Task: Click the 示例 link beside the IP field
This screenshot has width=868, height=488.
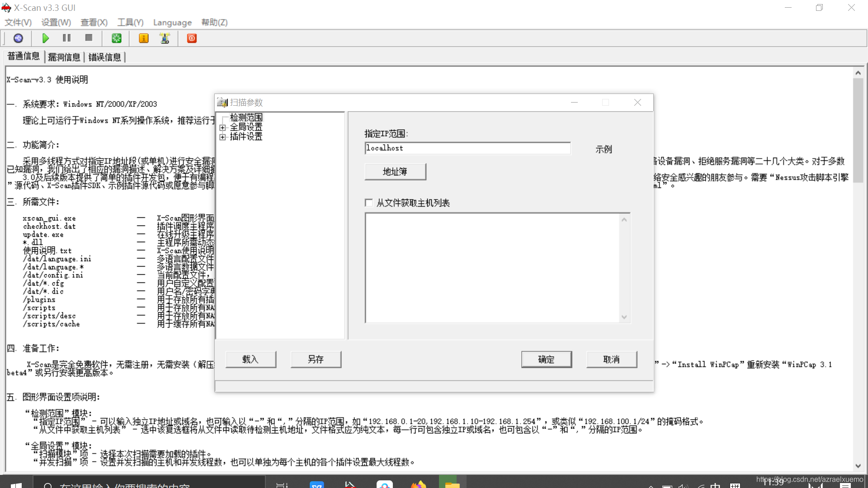Action: pyautogui.click(x=604, y=149)
